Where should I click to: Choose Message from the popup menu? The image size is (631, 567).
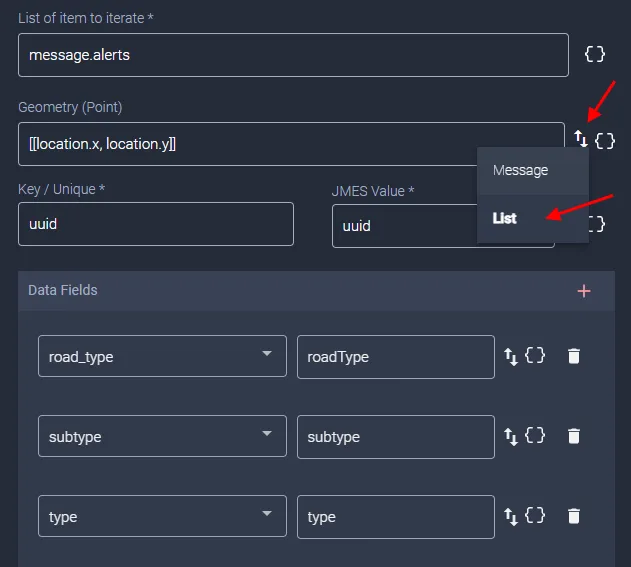[x=533, y=171]
